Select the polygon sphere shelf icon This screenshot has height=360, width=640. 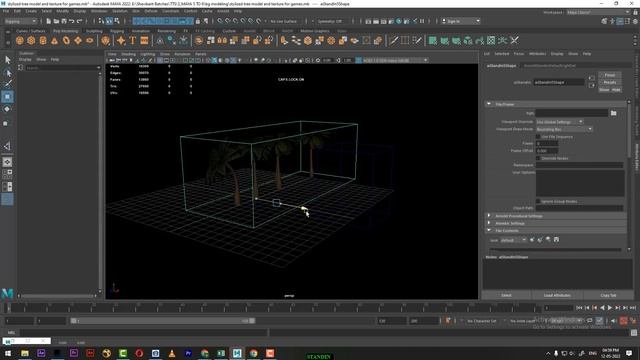point(20,40)
